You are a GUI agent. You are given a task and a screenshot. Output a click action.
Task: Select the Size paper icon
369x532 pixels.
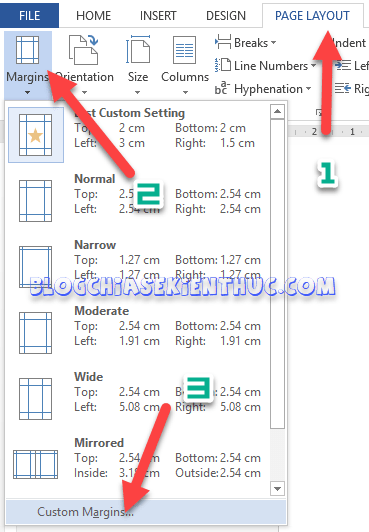pyautogui.click(x=138, y=50)
